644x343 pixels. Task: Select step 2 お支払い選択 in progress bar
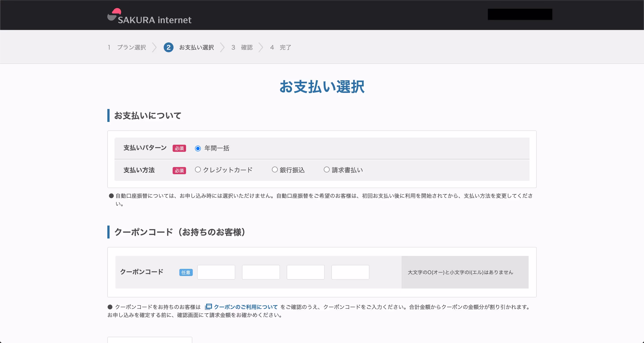(x=189, y=47)
